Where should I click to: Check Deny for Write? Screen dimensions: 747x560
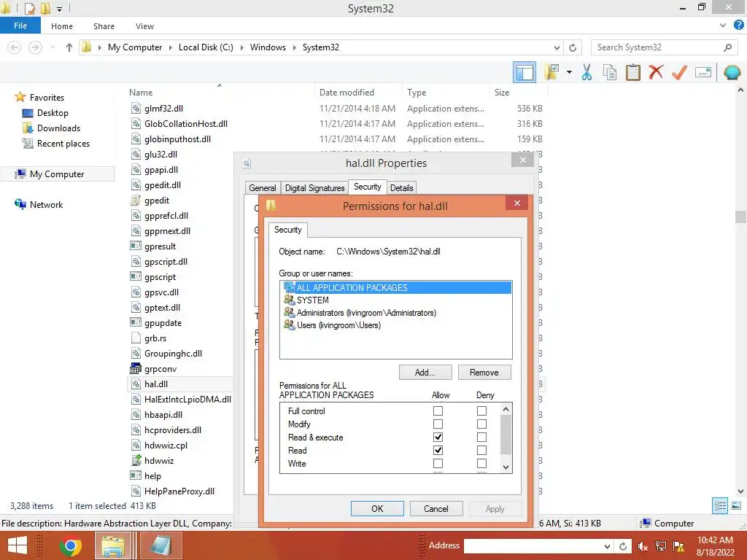[481, 463]
